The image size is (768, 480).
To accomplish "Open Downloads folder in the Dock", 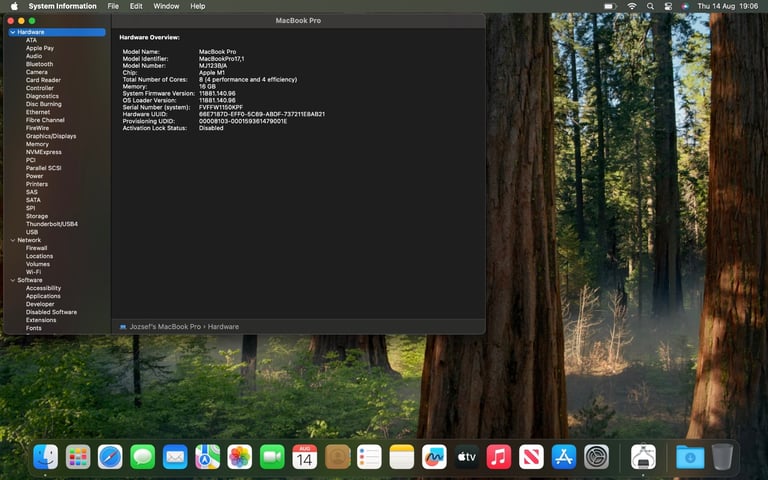I will coord(690,456).
